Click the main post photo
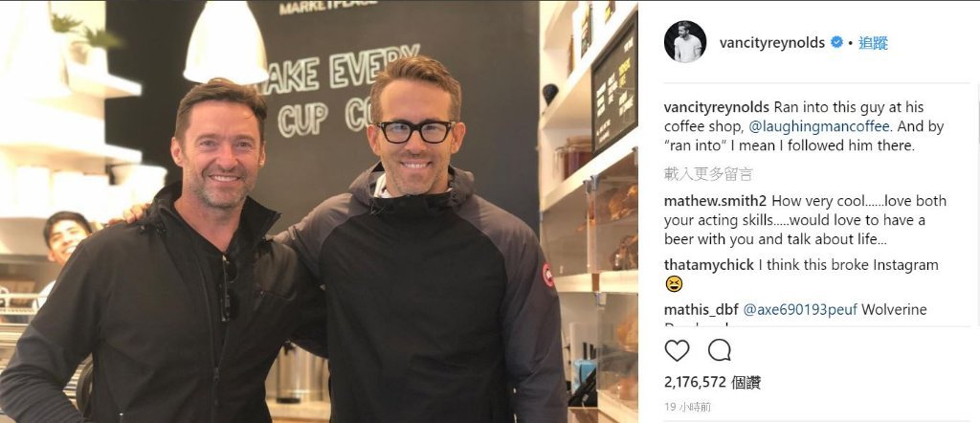980x423 pixels. pos(319,211)
